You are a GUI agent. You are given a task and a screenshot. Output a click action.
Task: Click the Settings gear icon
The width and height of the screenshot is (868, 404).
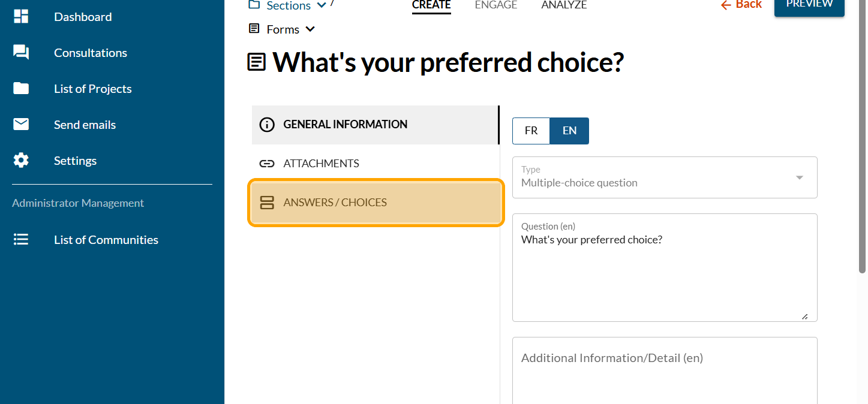click(21, 161)
